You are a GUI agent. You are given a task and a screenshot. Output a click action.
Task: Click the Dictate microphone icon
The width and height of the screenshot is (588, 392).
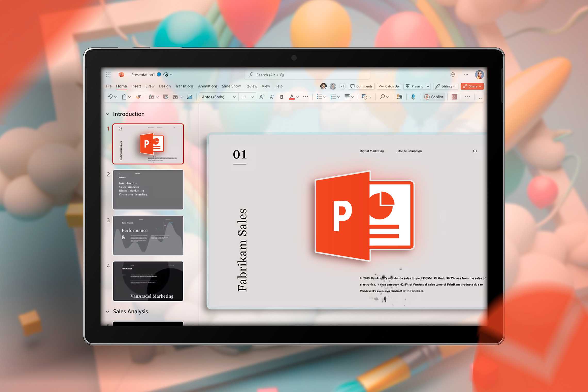pos(413,97)
